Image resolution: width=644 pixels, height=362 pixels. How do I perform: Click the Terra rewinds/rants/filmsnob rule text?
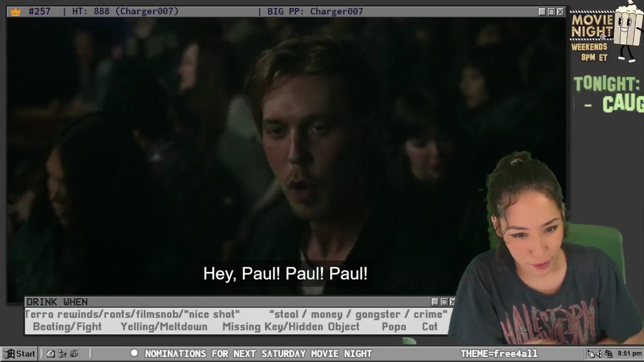click(x=132, y=314)
